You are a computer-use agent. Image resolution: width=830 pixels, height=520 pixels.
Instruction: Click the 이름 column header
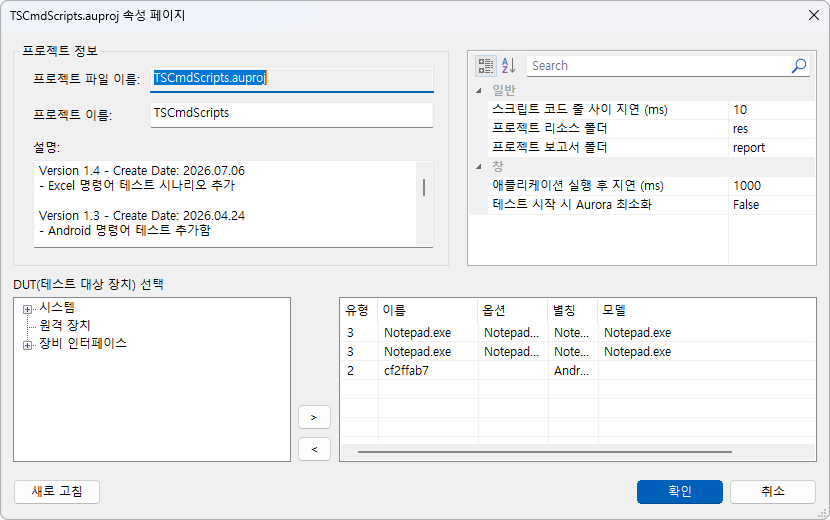tap(427, 310)
